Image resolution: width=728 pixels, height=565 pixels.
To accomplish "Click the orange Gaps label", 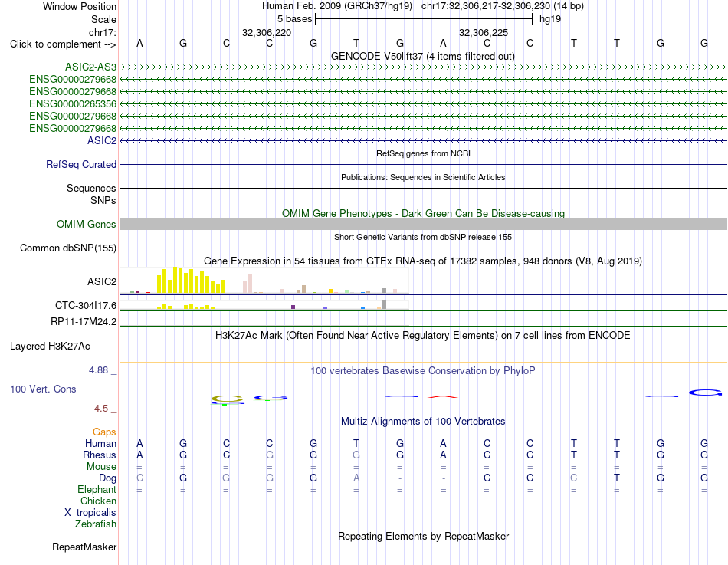I will tap(104, 432).
